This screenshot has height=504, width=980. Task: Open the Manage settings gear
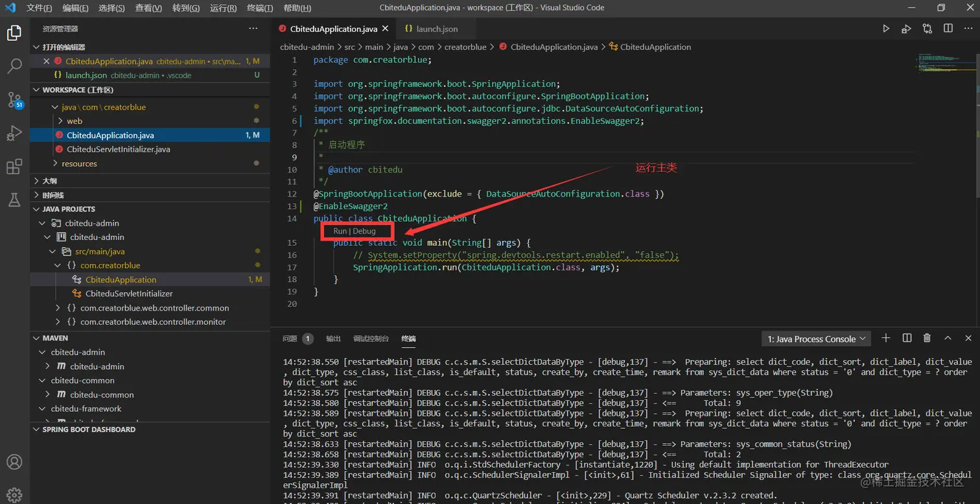coord(14,495)
